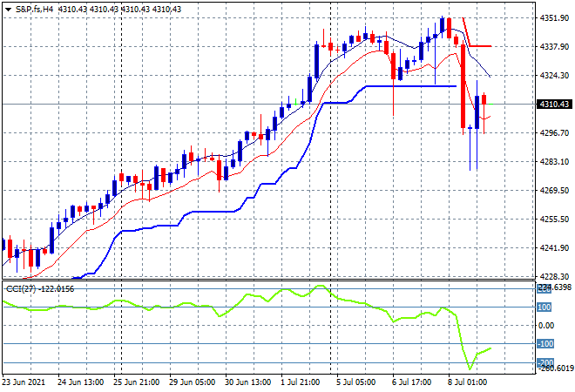Click the green CCI line's lowest trough

point(470,368)
